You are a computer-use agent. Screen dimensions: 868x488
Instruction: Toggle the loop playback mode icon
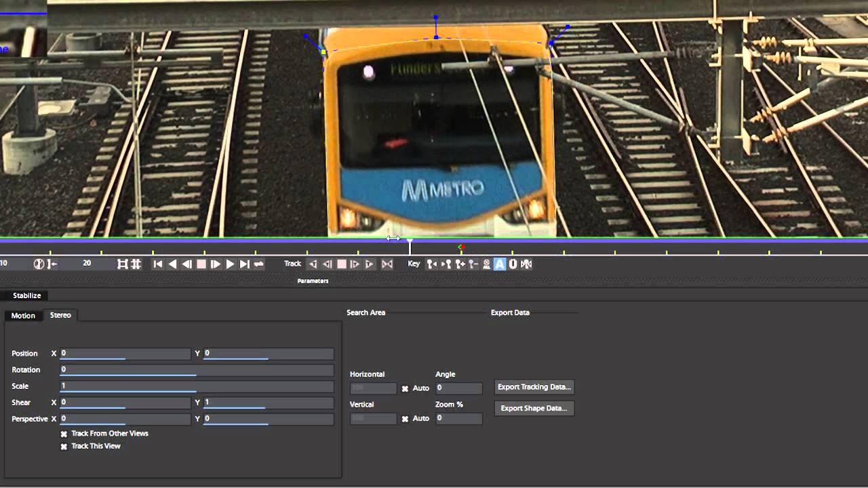point(258,264)
